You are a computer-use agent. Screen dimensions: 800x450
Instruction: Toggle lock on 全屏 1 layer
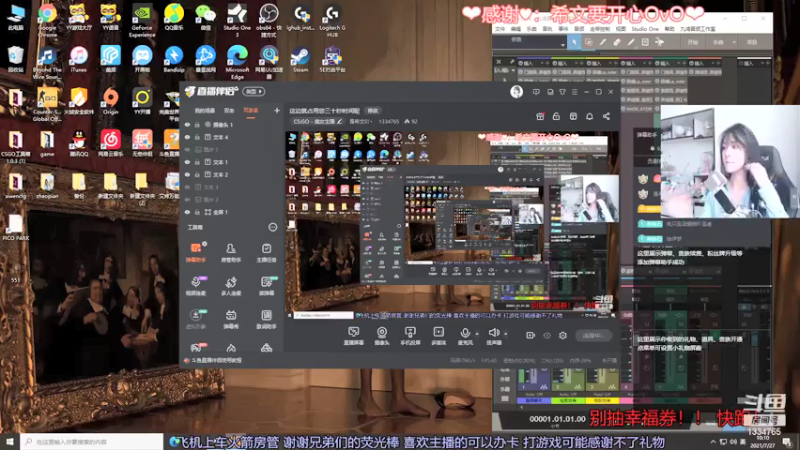tap(197, 212)
